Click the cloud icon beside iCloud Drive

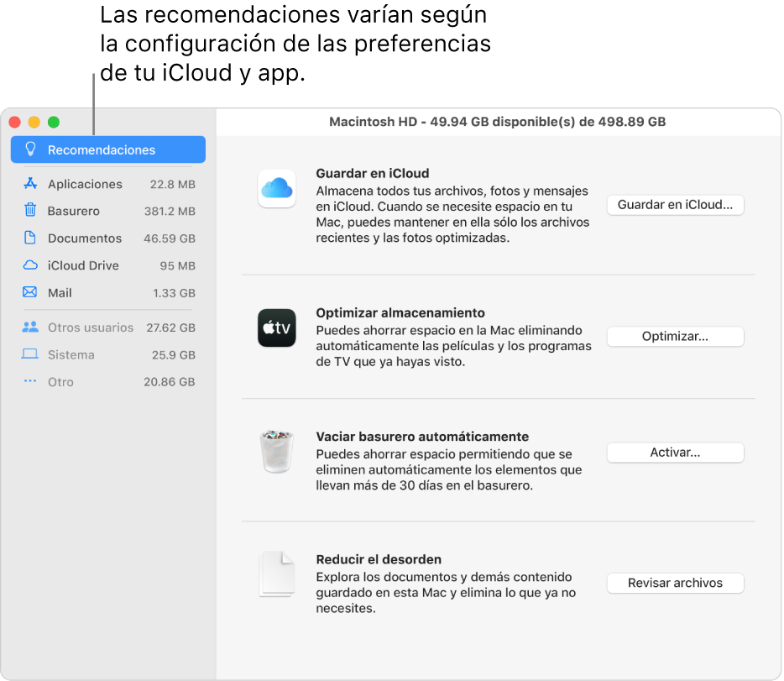pyautogui.click(x=30, y=265)
